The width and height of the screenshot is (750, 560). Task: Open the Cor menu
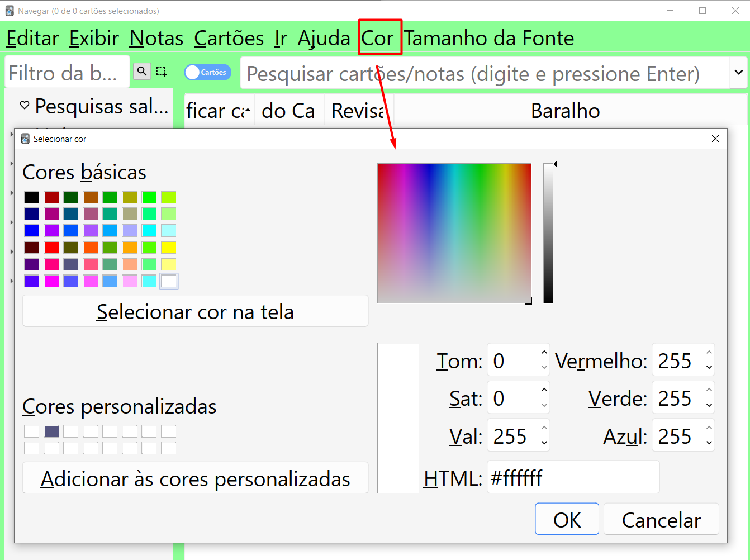coord(378,38)
